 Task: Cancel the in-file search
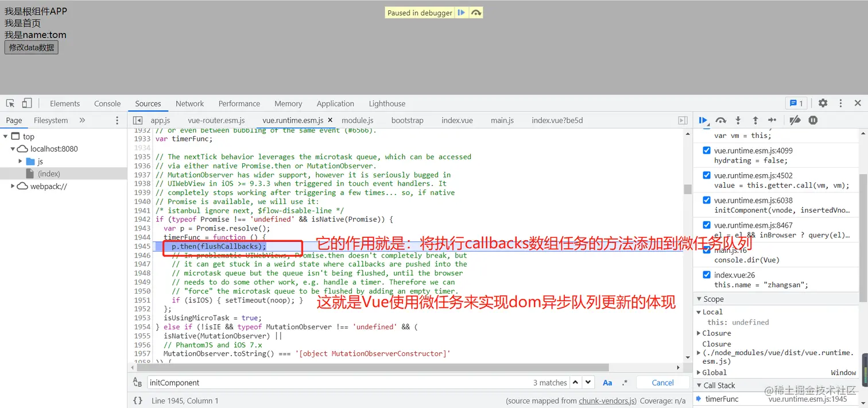coord(663,382)
